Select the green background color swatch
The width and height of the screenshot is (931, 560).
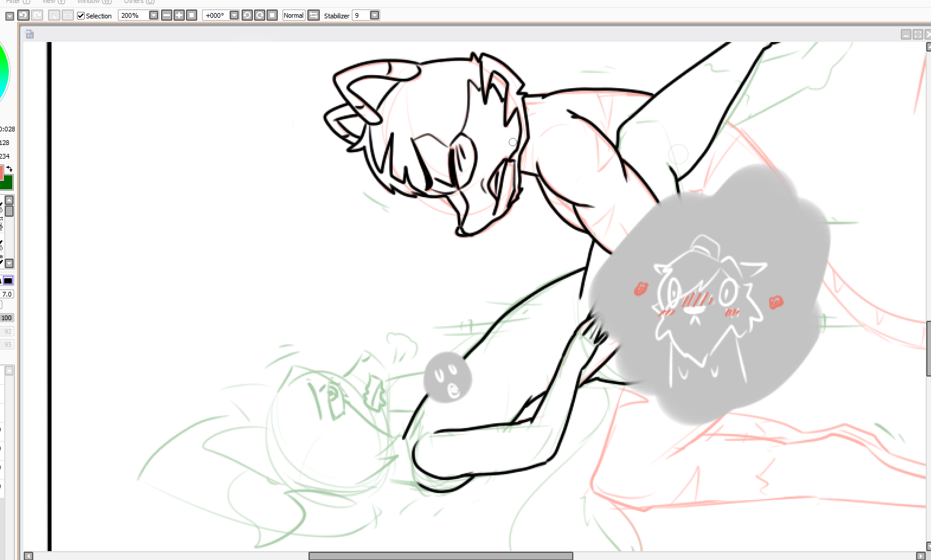(8, 183)
